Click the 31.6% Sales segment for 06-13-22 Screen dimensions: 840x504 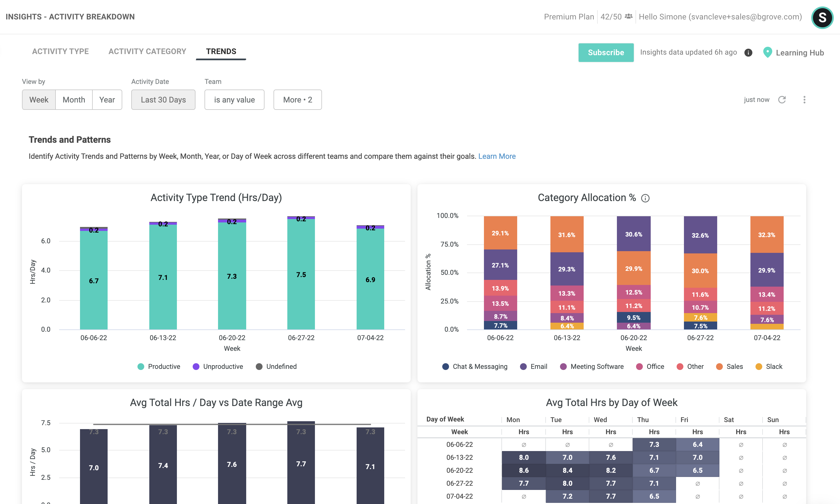tap(567, 234)
